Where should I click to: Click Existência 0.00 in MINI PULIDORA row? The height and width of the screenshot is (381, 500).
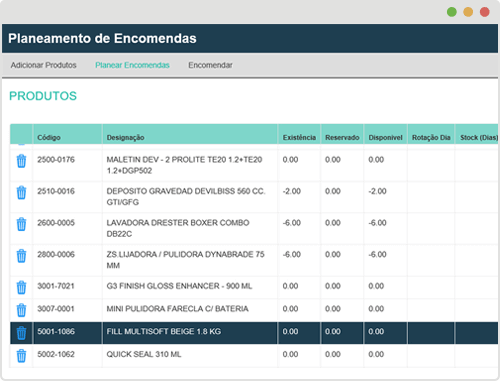[x=290, y=309]
